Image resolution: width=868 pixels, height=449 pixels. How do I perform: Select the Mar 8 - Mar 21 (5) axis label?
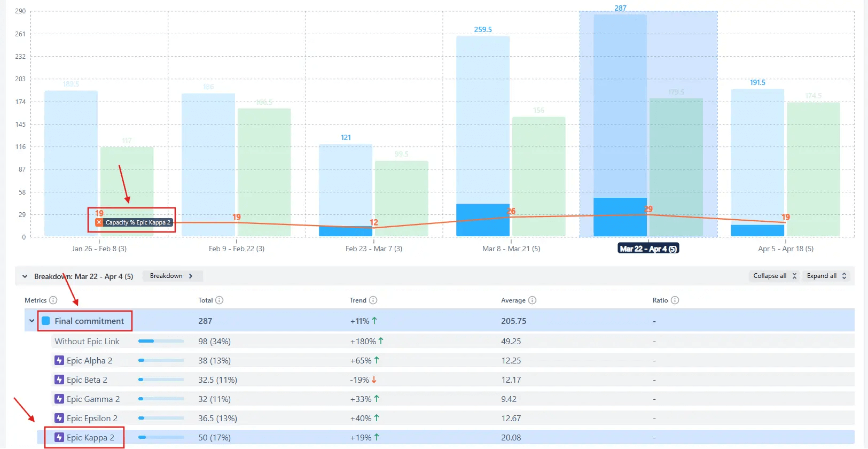point(511,249)
